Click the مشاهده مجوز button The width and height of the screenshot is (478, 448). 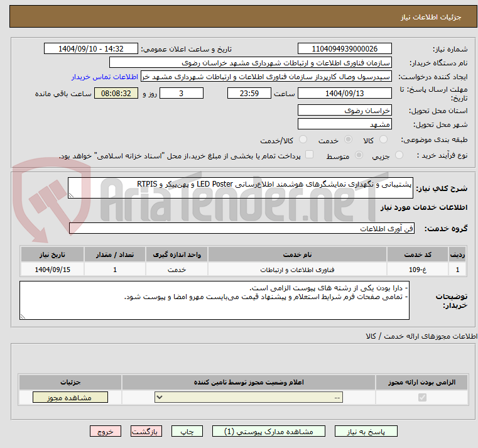70,398
